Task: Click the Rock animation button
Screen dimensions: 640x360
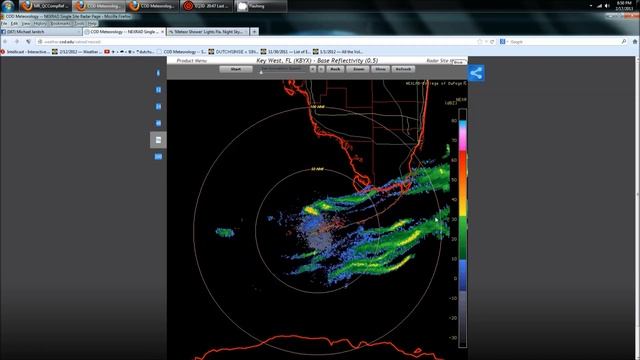Action: pos(336,69)
